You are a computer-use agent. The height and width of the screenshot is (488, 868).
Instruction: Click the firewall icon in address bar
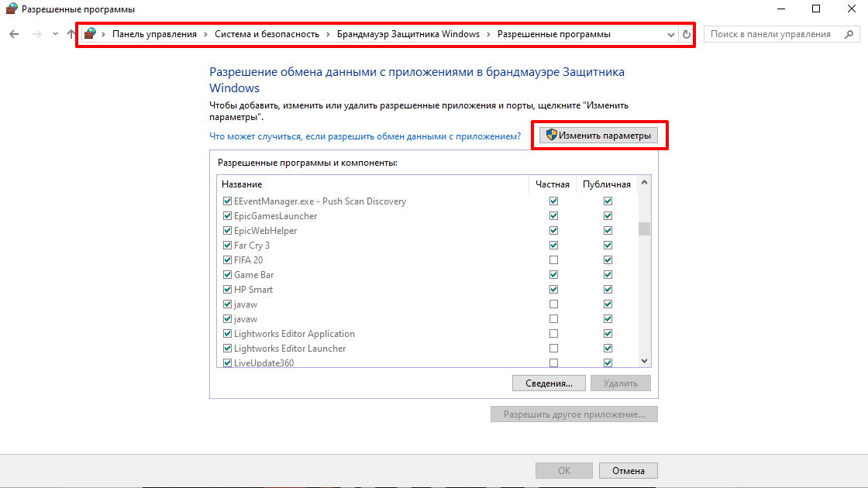coord(90,34)
